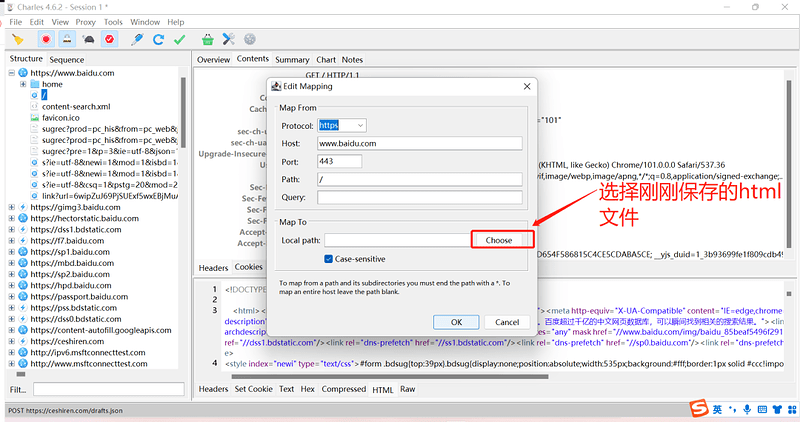Open the Proxy menu
Viewport: 800px width, 422px height.
coord(85,22)
